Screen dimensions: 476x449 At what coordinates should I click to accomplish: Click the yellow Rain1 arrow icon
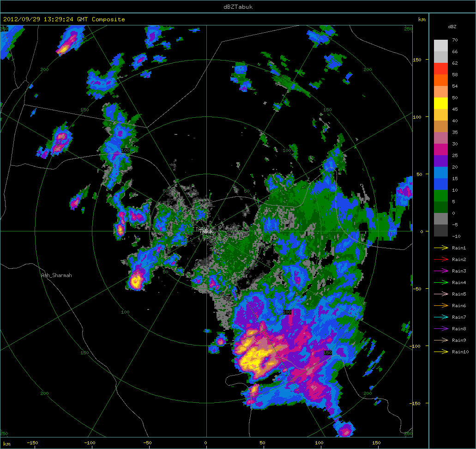coord(441,248)
